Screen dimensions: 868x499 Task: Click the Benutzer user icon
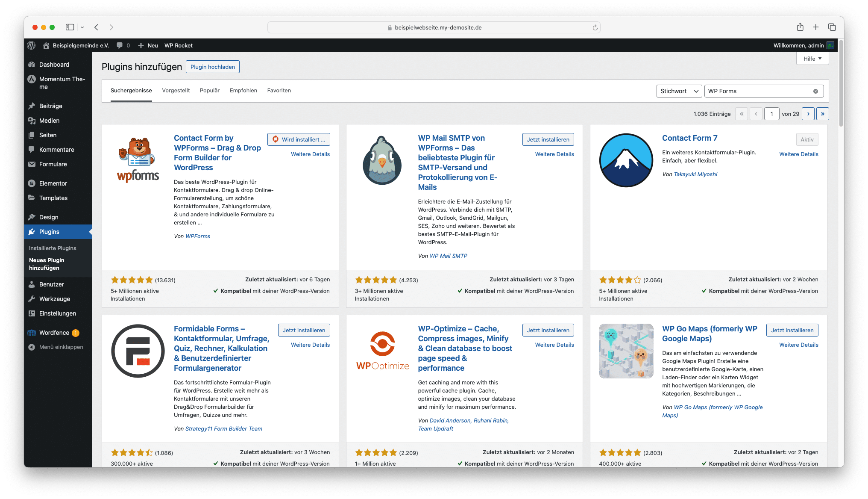pyautogui.click(x=32, y=284)
